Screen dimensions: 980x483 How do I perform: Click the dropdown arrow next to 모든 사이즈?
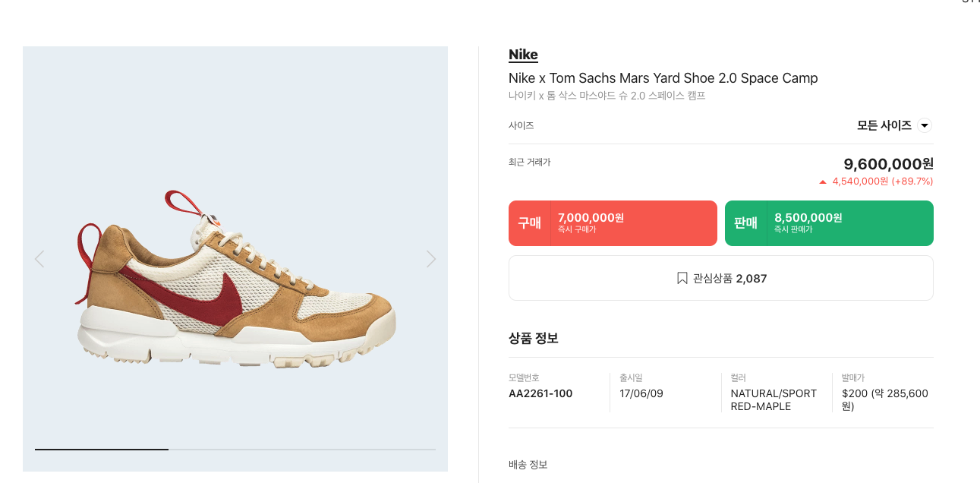point(925,126)
